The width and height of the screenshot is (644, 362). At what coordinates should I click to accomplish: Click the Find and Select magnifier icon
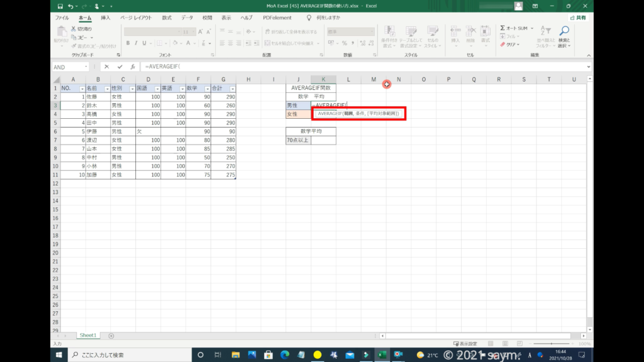click(564, 31)
